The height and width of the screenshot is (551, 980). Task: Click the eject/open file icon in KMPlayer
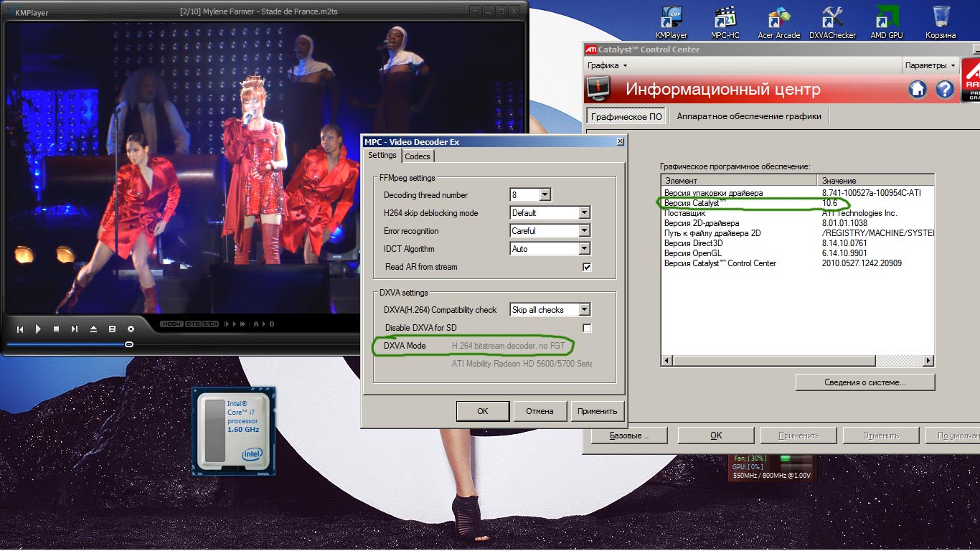[93, 329]
